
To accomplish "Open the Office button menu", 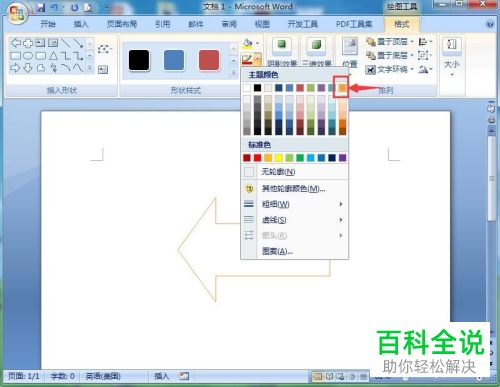I will pyautogui.click(x=17, y=14).
